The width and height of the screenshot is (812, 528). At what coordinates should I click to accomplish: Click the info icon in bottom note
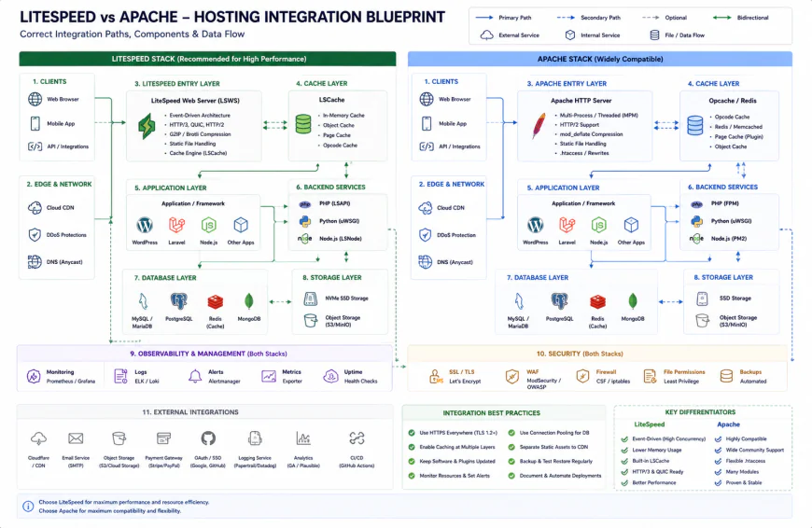coord(29,507)
